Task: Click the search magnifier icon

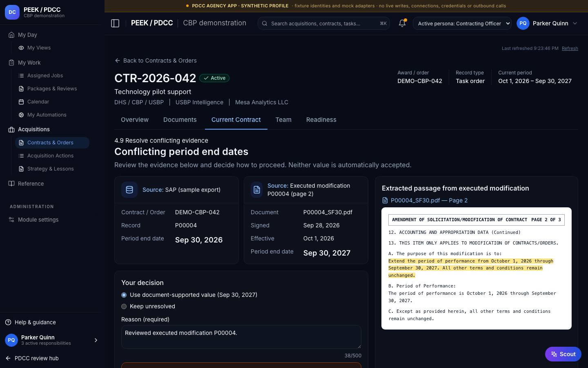Action: [x=265, y=23]
